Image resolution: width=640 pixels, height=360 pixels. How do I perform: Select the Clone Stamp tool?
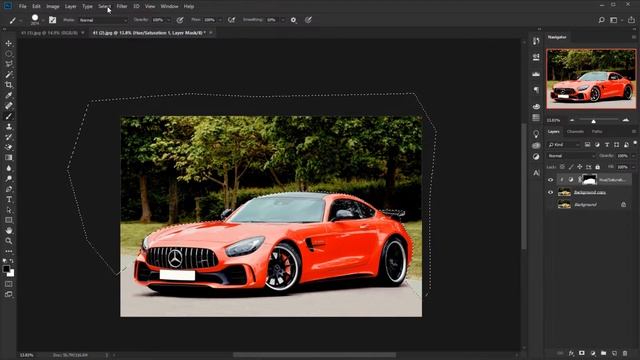coord(9,127)
